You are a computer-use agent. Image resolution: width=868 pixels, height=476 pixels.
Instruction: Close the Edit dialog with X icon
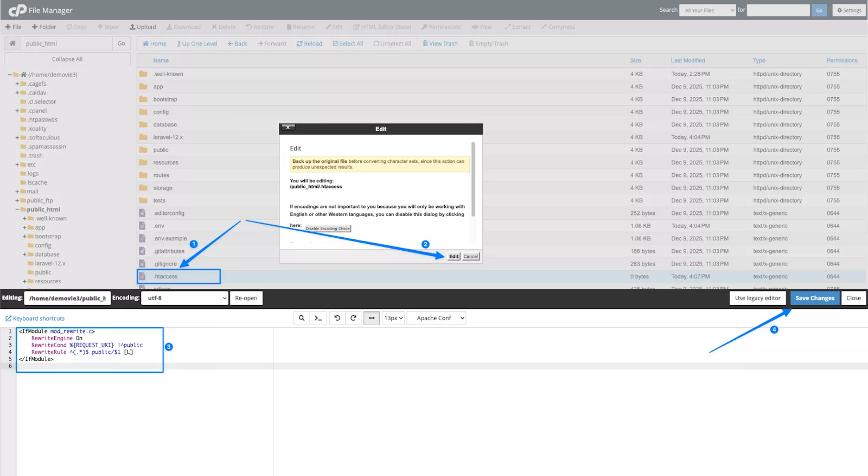[288, 128]
